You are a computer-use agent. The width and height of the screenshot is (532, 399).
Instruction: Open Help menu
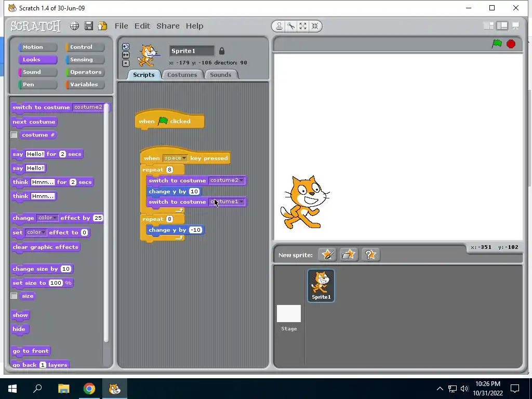[x=194, y=26]
